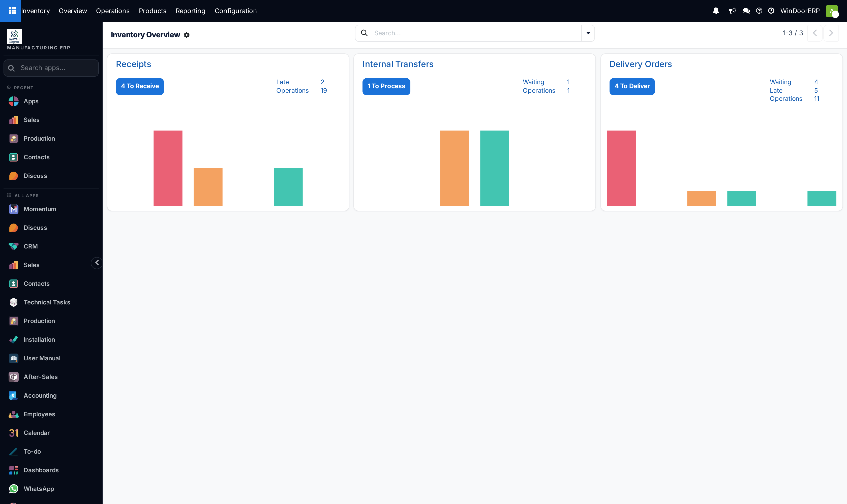Focus the Search apps field
Screen dimensions: 847x504
[x=51, y=68]
